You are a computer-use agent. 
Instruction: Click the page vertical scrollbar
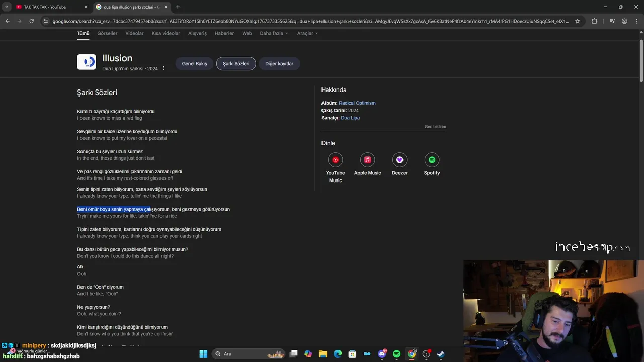641,60
